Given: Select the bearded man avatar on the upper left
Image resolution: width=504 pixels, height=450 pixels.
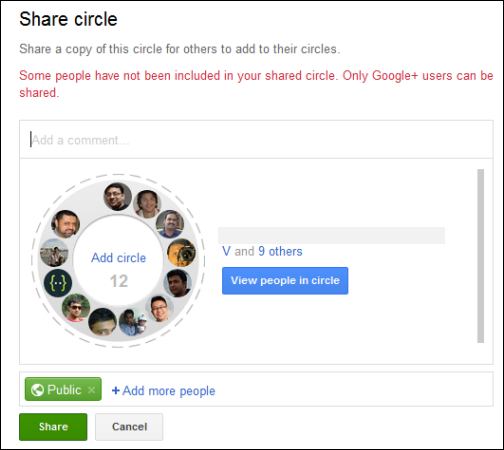Looking at the screenshot, I should (x=65, y=224).
